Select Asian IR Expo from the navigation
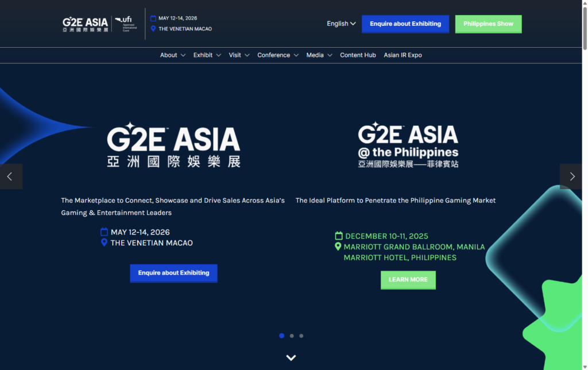The height and width of the screenshot is (370, 588). click(403, 55)
